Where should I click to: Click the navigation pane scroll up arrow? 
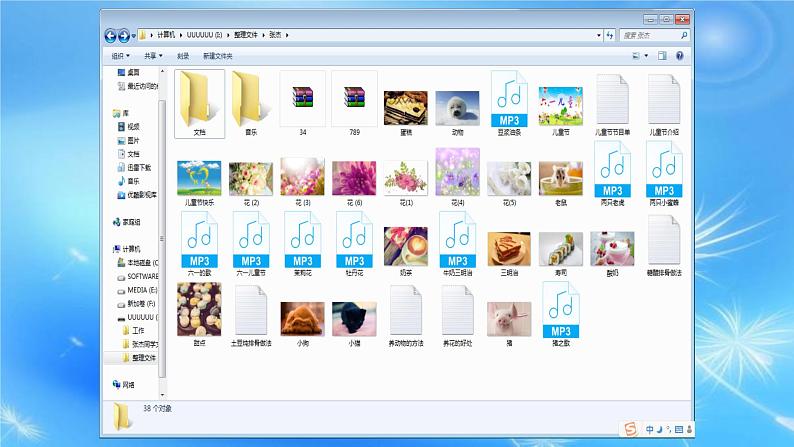(x=162, y=72)
